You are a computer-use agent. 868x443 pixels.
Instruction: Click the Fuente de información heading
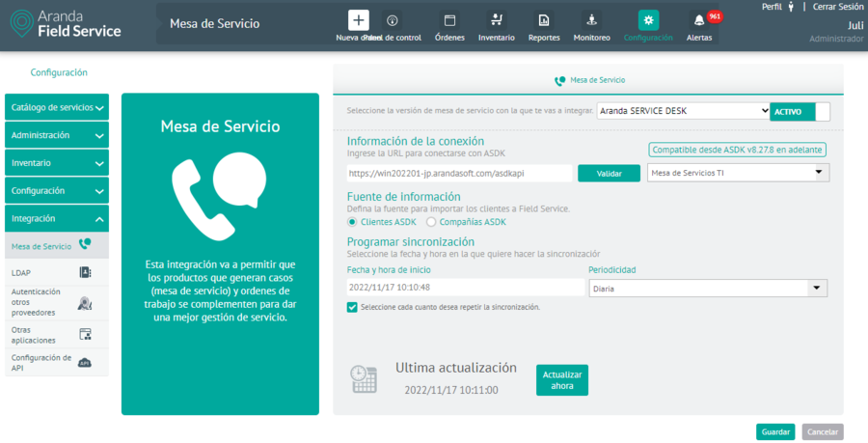pos(403,197)
